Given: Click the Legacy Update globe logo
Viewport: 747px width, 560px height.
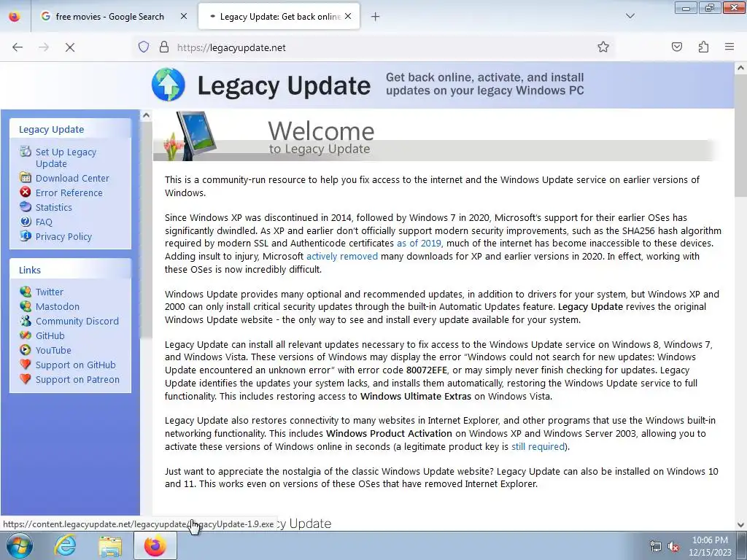Looking at the screenshot, I should tap(169, 85).
